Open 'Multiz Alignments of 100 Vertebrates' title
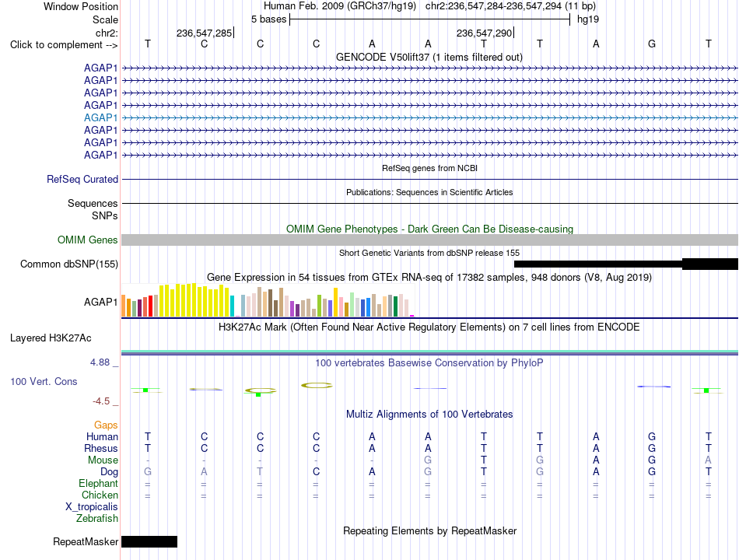The width and height of the screenshot is (739, 560). (x=429, y=415)
